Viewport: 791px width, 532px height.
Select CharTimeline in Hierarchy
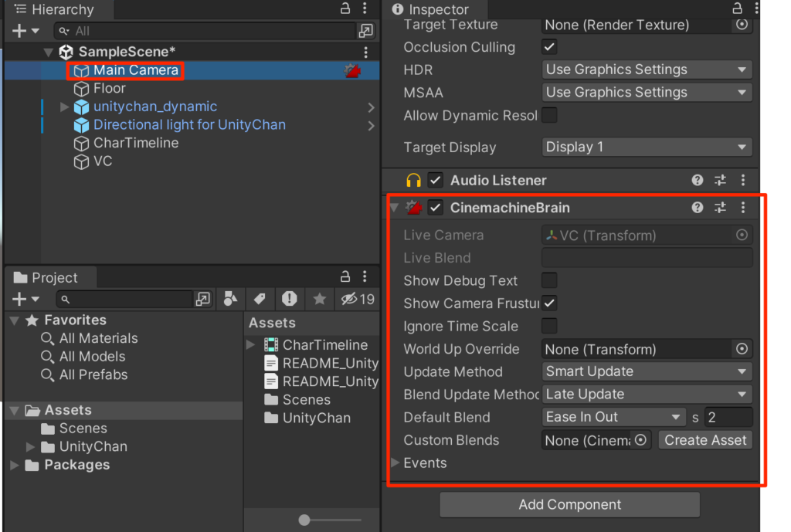point(136,143)
